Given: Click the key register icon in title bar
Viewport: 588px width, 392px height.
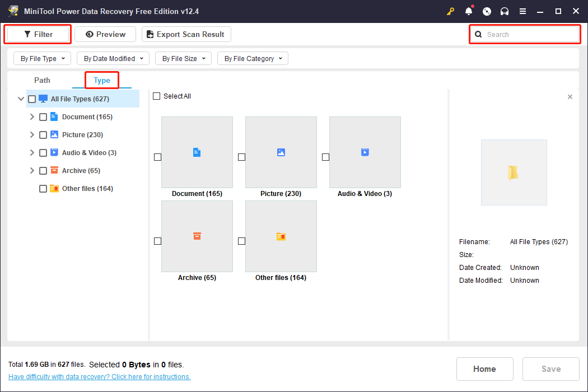Looking at the screenshot, I should (x=450, y=11).
